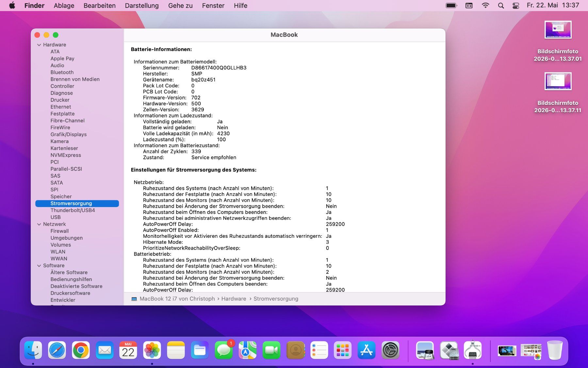Select Apple Pay in the sidebar
588x368 pixels.
click(x=62, y=59)
